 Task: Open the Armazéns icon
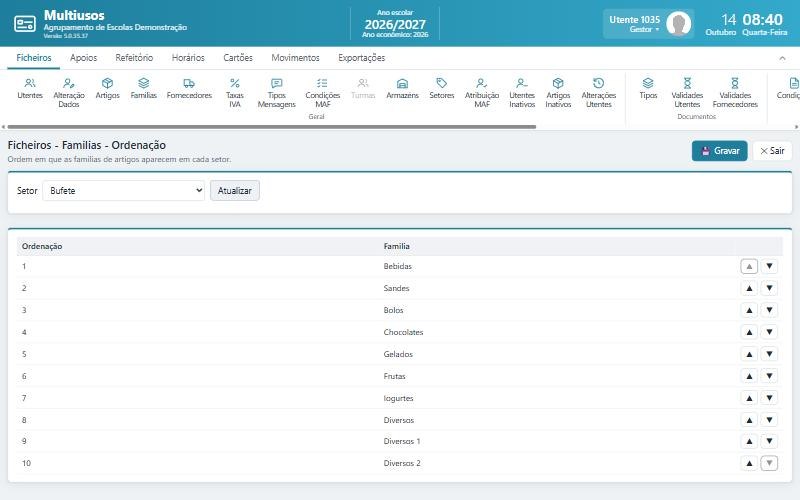click(x=402, y=88)
